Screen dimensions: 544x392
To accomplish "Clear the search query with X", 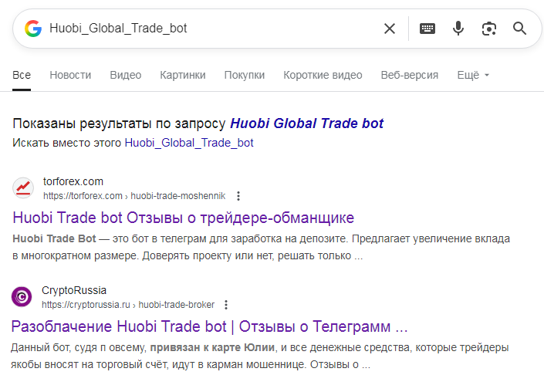I will 390,29.
